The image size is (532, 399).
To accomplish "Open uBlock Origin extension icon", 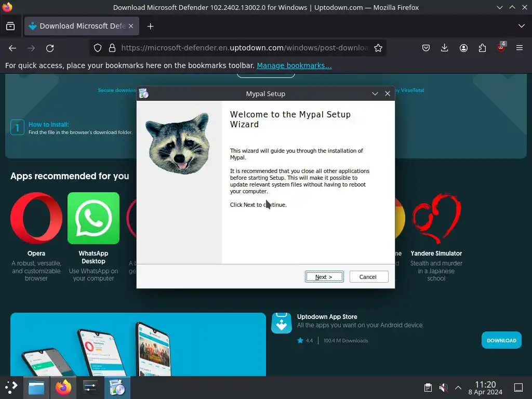I will tap(501, 47).
